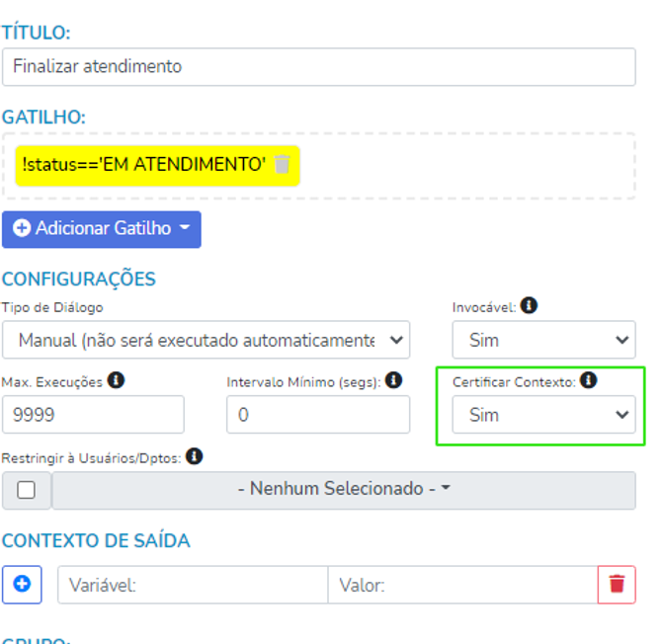Viewport: 662px width, 644px height.
Task: Delete the EM ATENDIMENTO trigger via trash icon
Action: 283,164
